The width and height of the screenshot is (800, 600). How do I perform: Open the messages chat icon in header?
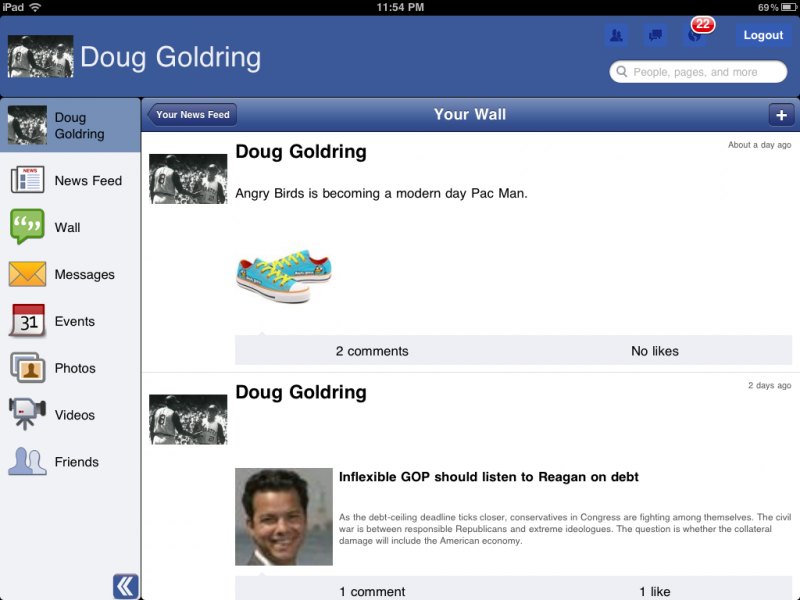coord(655,35)
